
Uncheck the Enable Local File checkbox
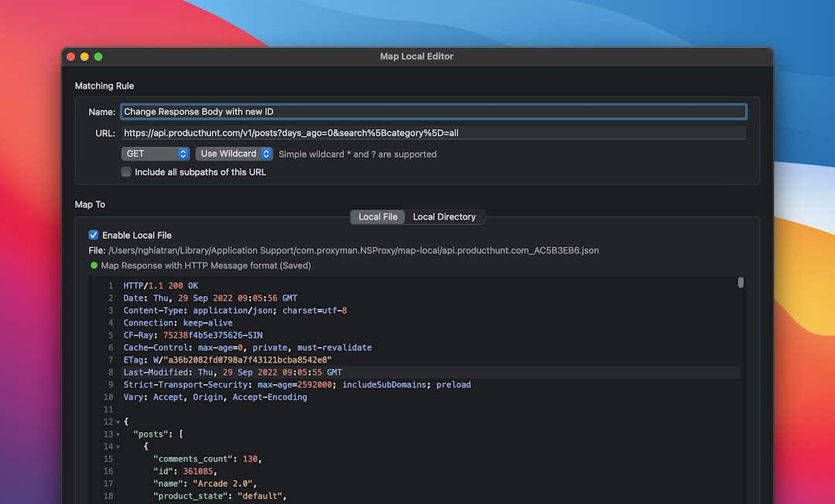pos(94,235)
